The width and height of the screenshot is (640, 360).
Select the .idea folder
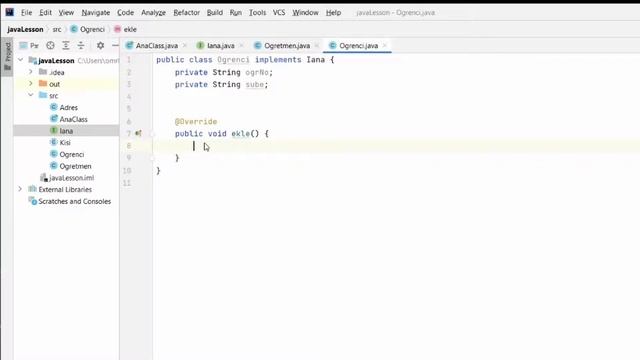point(57,72)
